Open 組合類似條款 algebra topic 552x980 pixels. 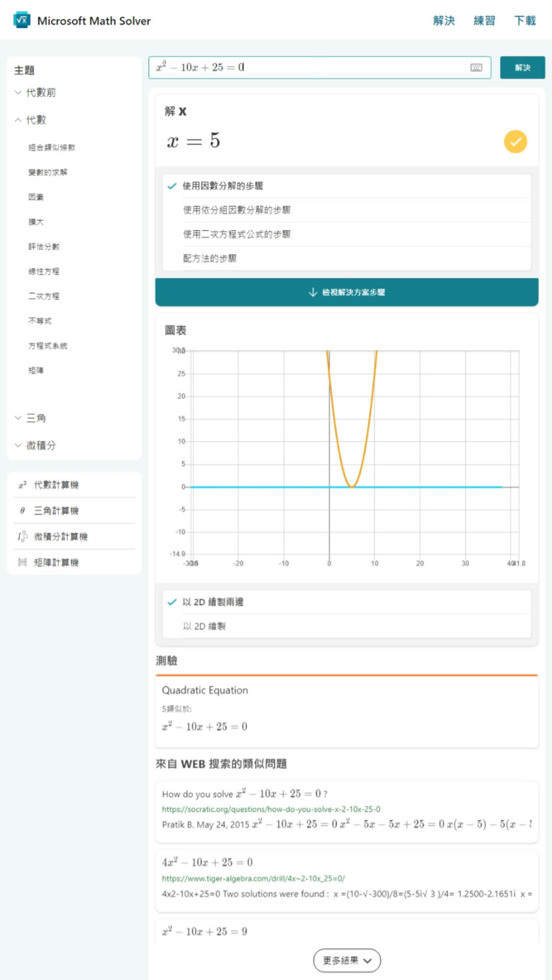click(52, 148)
